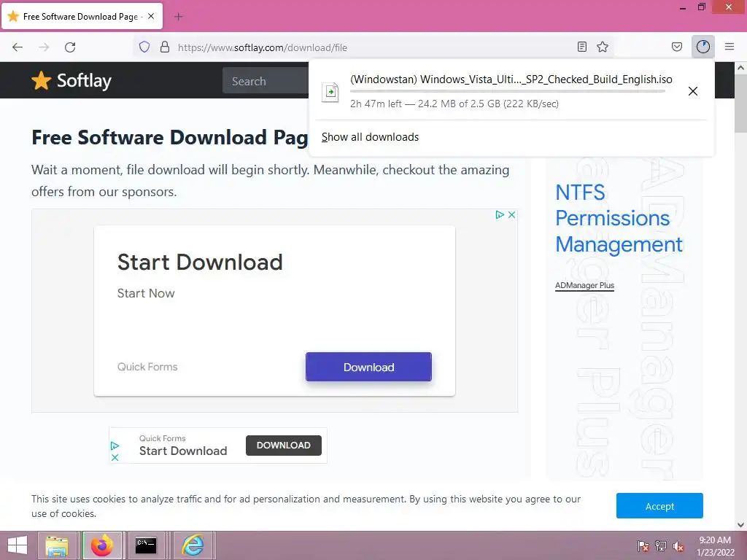Click the ADManager Plus link

[584, 285]
